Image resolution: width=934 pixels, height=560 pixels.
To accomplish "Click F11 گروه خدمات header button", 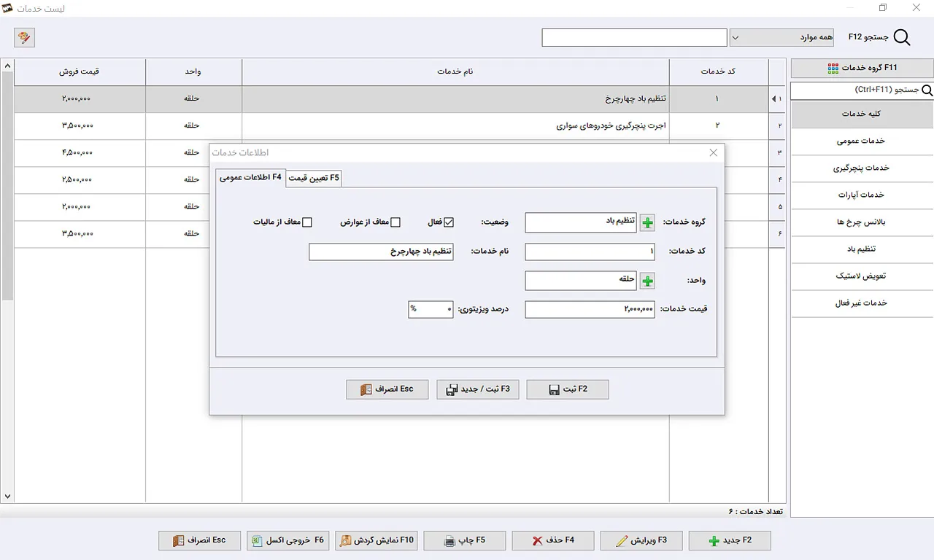I will [x=862, y=68].
